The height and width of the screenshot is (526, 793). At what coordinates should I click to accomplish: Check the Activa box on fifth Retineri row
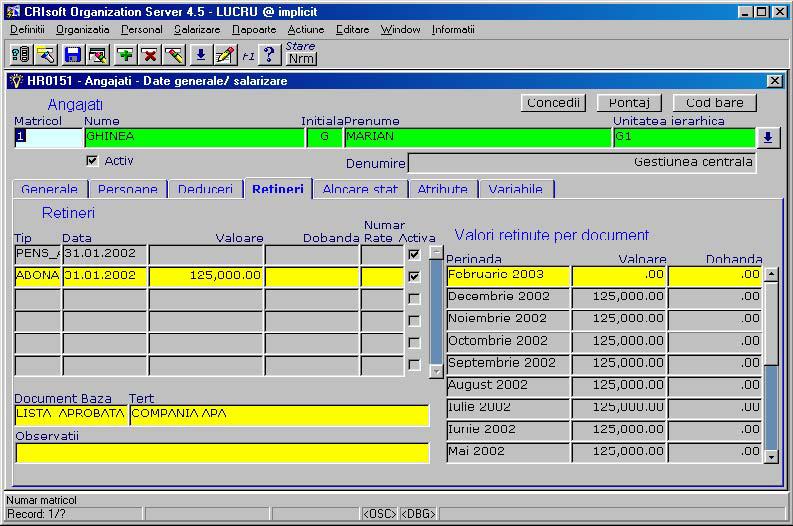tap(414, 342)
